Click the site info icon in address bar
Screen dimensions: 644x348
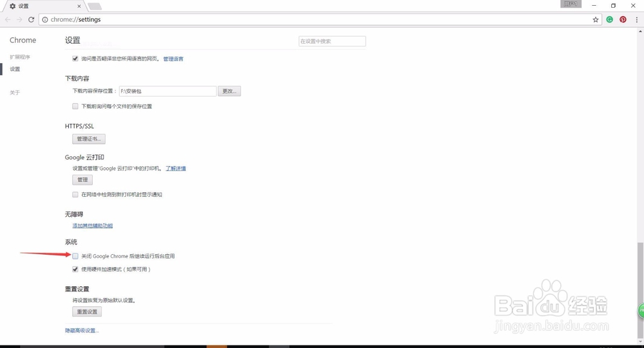(x=45, y=19)
